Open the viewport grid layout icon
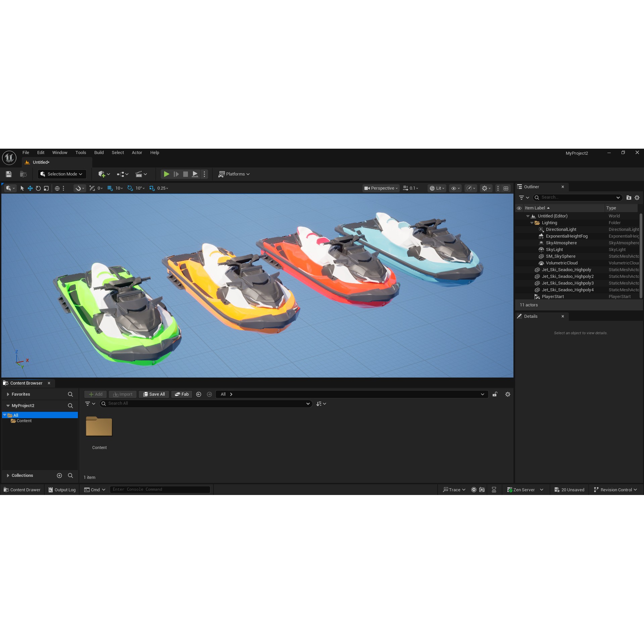 click(x=506, y=188)
